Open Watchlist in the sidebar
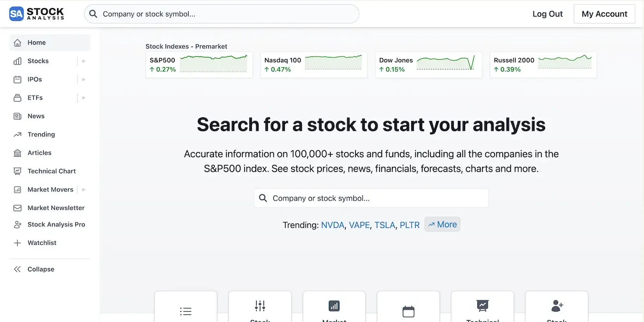This screenshot has width=644, height=322. 50,243
